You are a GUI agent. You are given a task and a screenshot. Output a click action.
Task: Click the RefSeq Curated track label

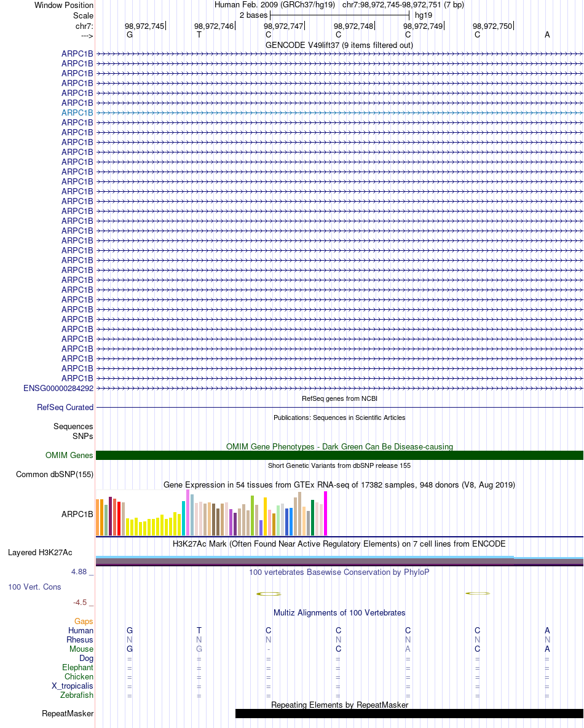click(x=65, y=407)
